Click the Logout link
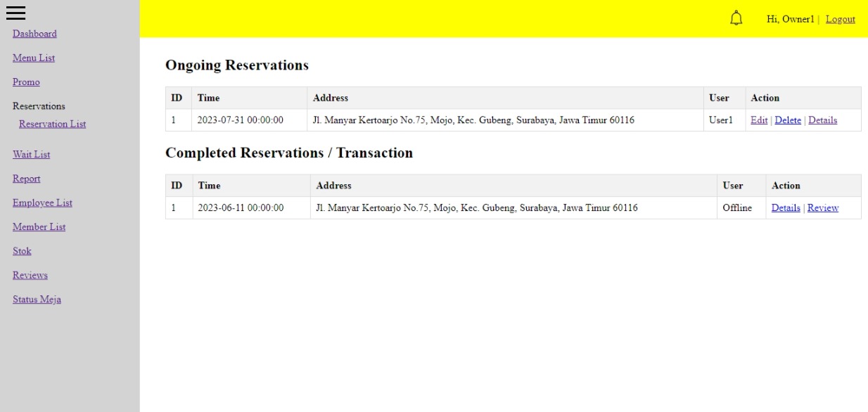The width and height of the screenshot is (868, 412). 841,19
